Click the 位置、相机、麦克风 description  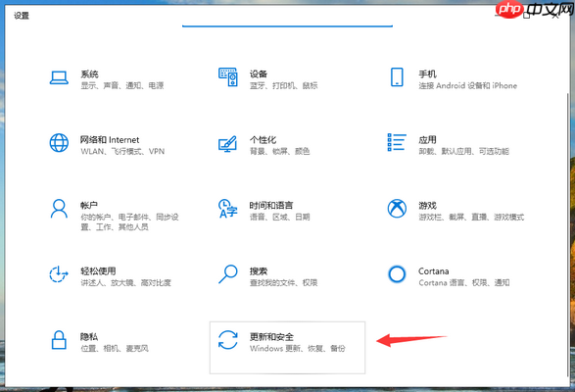(115, 348)
